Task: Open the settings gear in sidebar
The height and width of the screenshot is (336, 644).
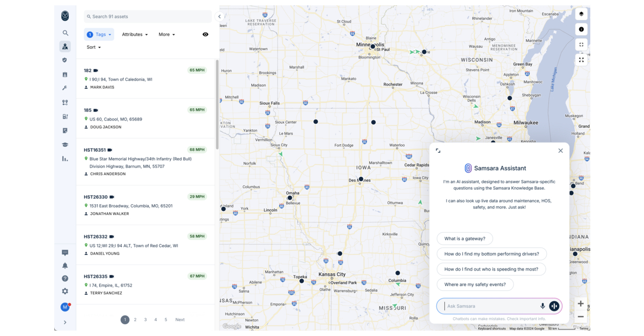Action: [x=65, y=292]
